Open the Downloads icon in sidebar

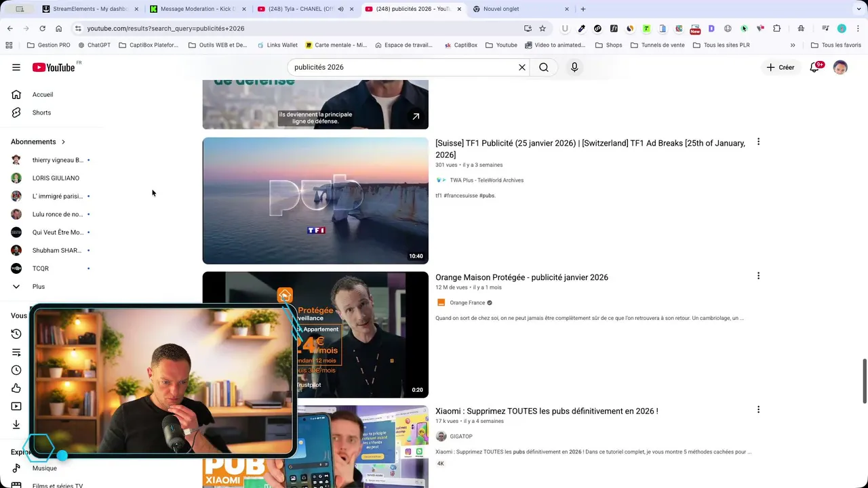click(16, 424)
